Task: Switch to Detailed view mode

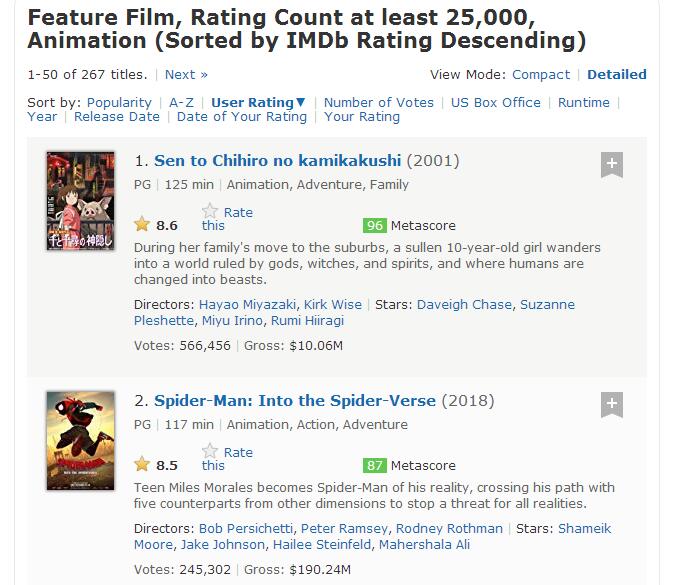Action: [616, 74]
